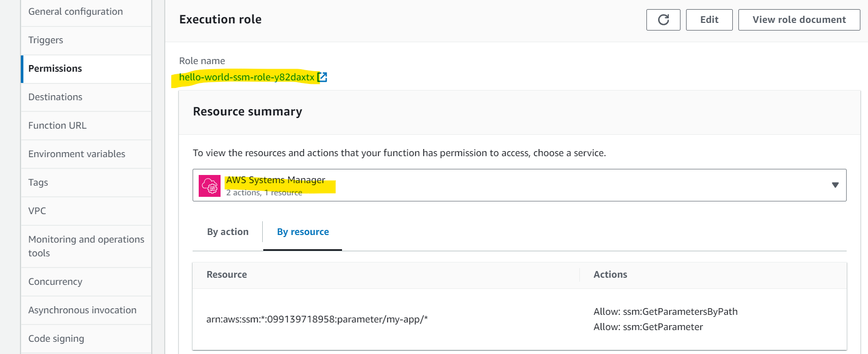Click the Role name label
The image size is (868, 354).
tap(202, 61)
